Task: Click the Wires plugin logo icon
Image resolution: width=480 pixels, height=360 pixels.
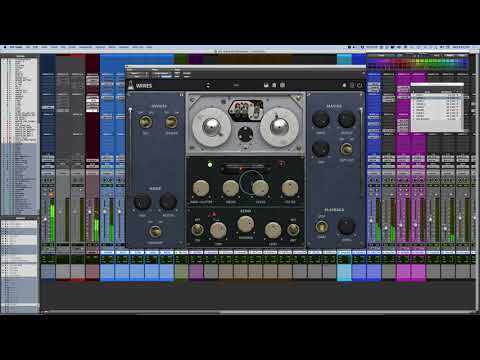Action: tap(131, 85)
